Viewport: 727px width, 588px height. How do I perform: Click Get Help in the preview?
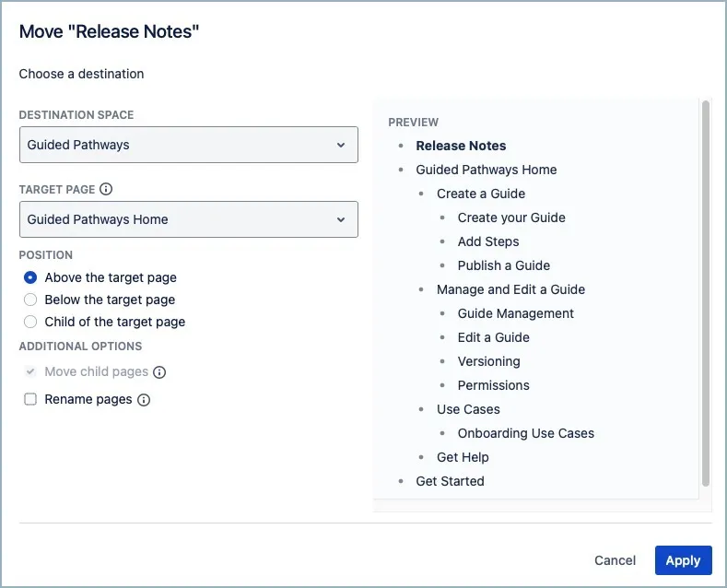coord(463,457)
